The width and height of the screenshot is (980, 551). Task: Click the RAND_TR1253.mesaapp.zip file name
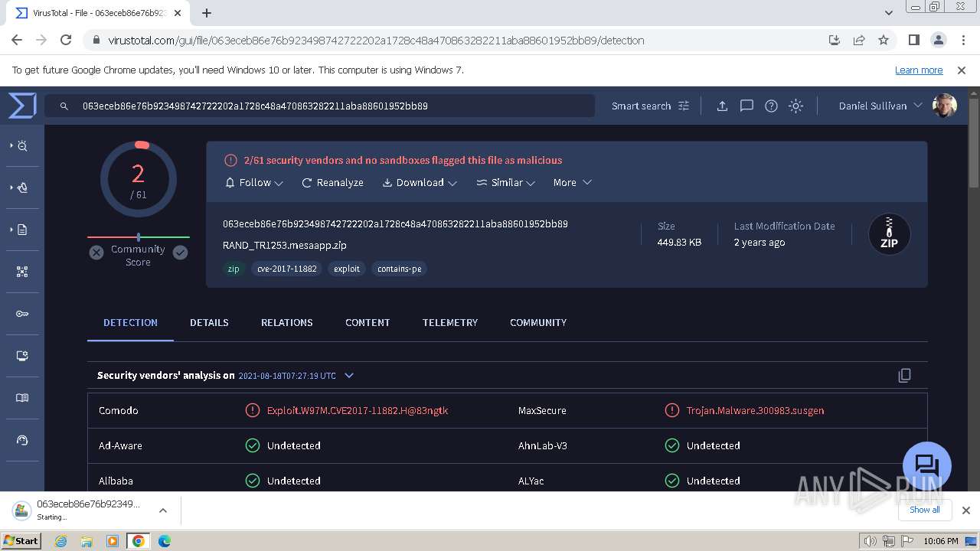[285, 245]
